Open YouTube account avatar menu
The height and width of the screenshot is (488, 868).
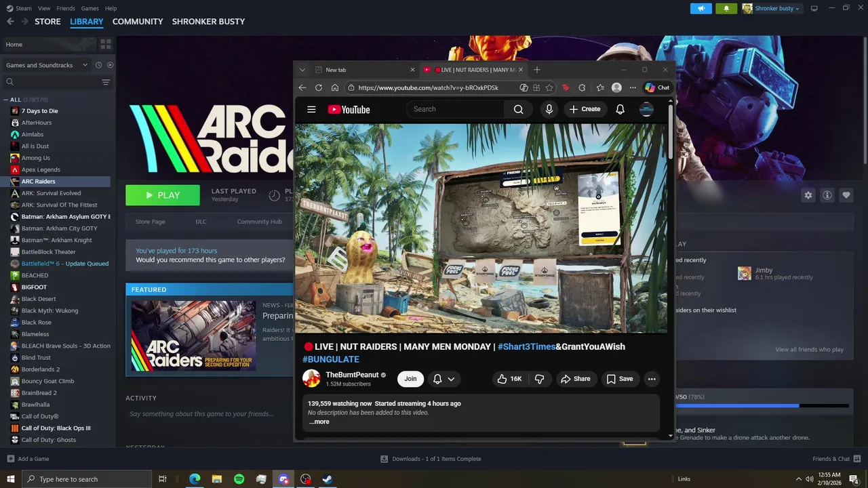(x=646, y=109)
